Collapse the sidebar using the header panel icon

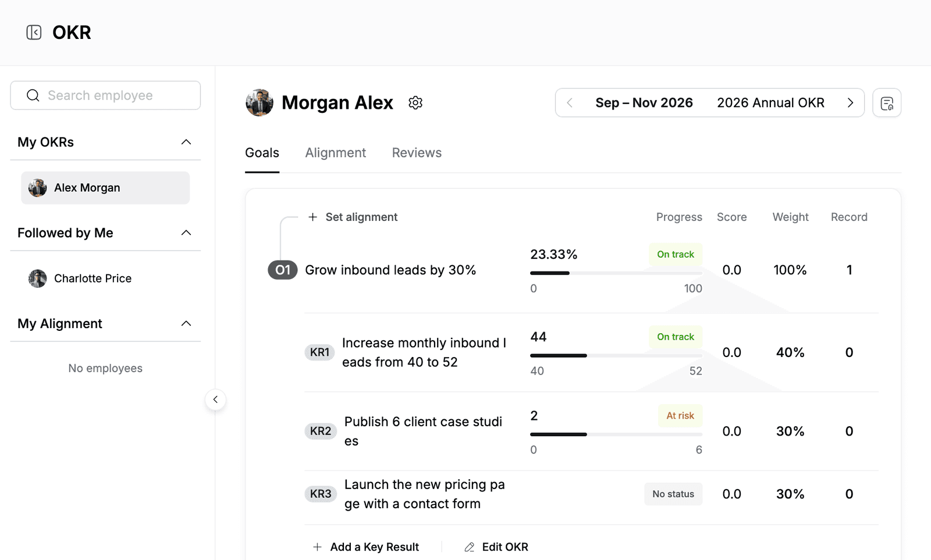[34, 33]
